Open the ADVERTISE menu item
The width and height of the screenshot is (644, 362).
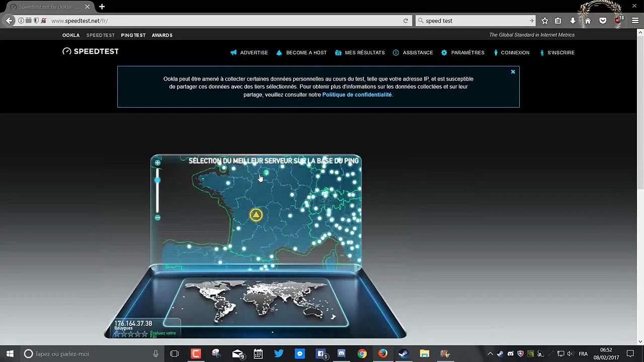pos(249,52)
